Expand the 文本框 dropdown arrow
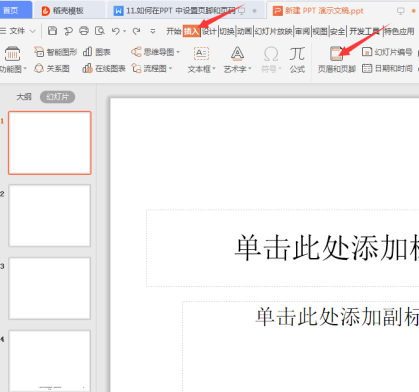Screen dimensions: 419x392 click(x=214, y=69)
